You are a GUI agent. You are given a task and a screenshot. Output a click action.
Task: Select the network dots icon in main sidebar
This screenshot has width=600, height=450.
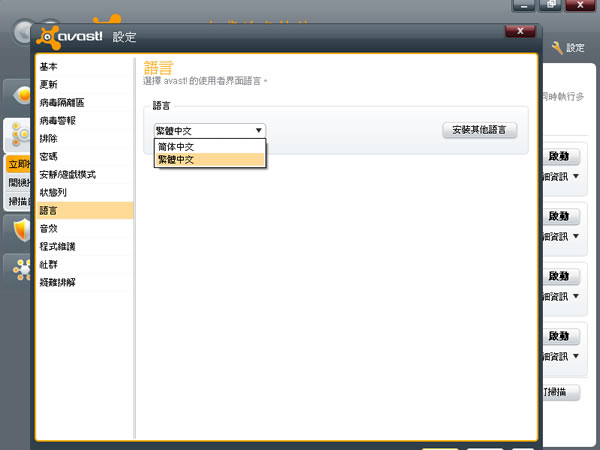coord(17,270)
